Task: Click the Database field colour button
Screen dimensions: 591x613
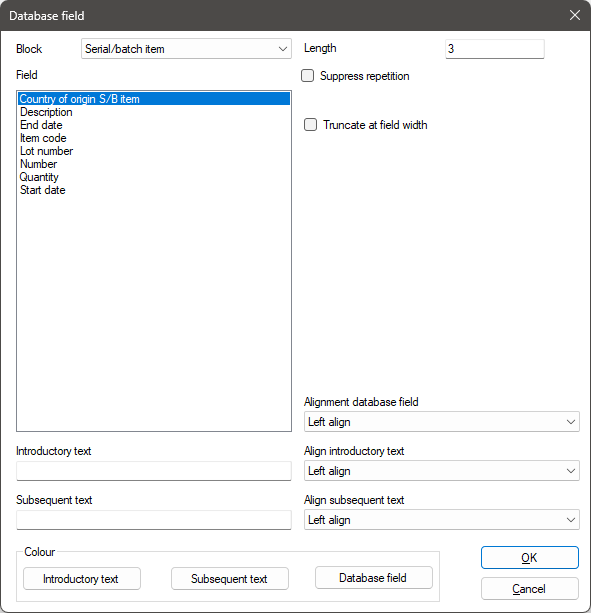Action: [374, 578]
